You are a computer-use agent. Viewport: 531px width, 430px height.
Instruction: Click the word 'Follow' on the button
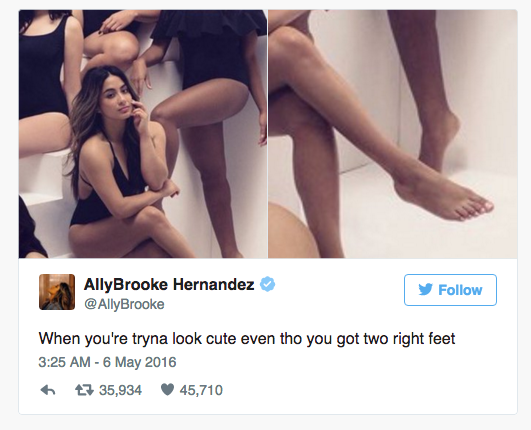[x=460, y=290]
